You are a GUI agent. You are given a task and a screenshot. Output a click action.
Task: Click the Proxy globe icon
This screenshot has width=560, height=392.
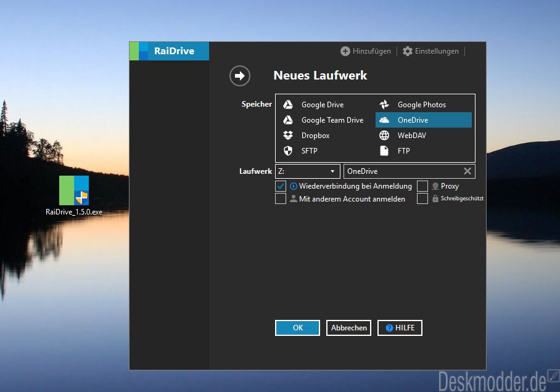click(x=435, y=186)
